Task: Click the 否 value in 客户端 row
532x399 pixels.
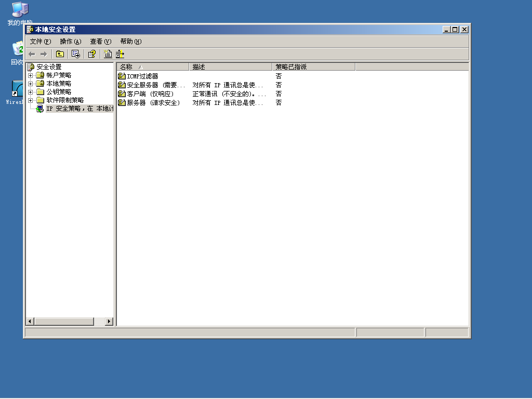Action: click(x=278, y=94)
